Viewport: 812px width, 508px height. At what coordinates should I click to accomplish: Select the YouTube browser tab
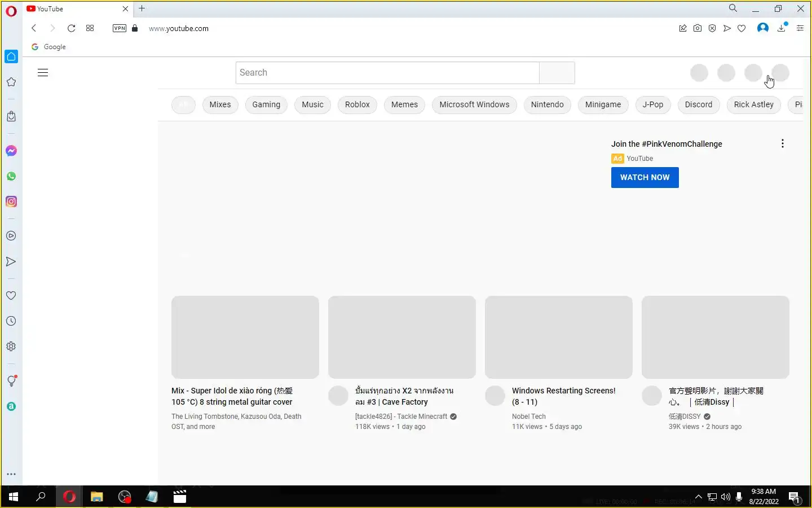[x=78, y=8]
